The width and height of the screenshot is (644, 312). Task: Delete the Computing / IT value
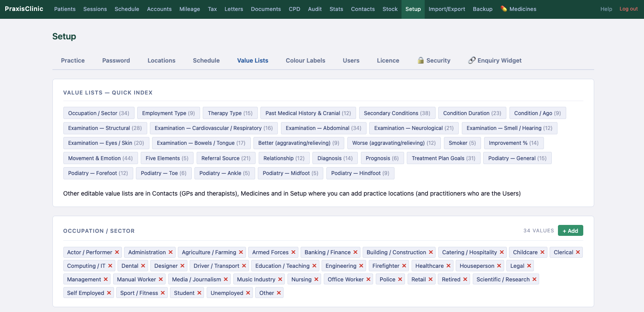pos(110,266)
